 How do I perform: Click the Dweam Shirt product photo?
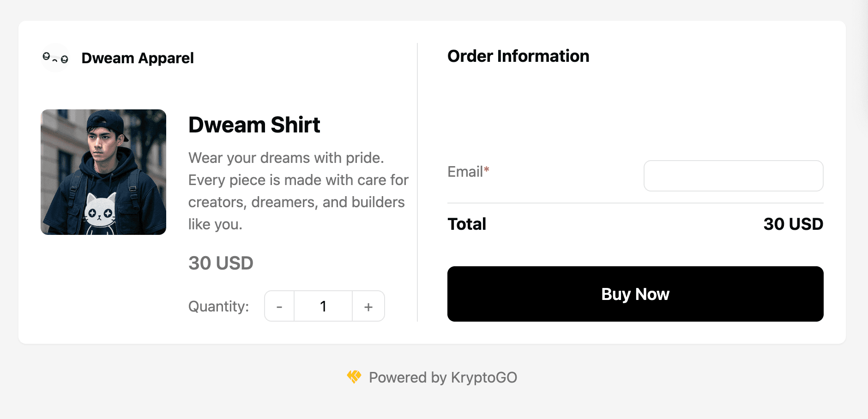coord(102,172)
